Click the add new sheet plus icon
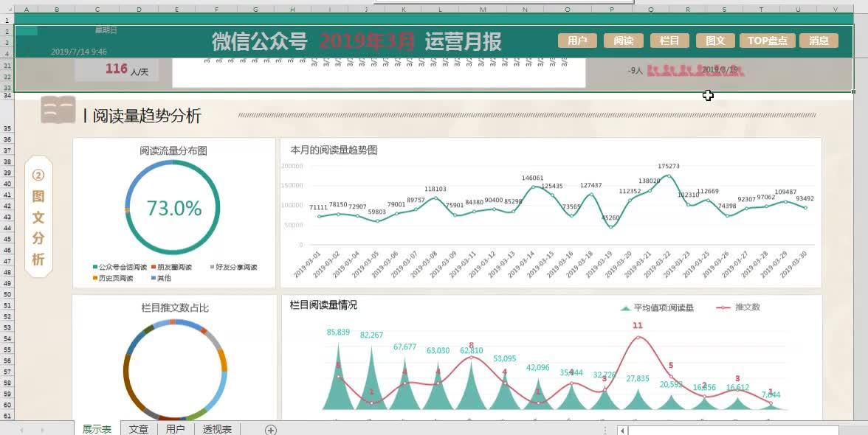The width and height of the screenshot is (868, 435). pyautogui.click(x=270, y=429)
